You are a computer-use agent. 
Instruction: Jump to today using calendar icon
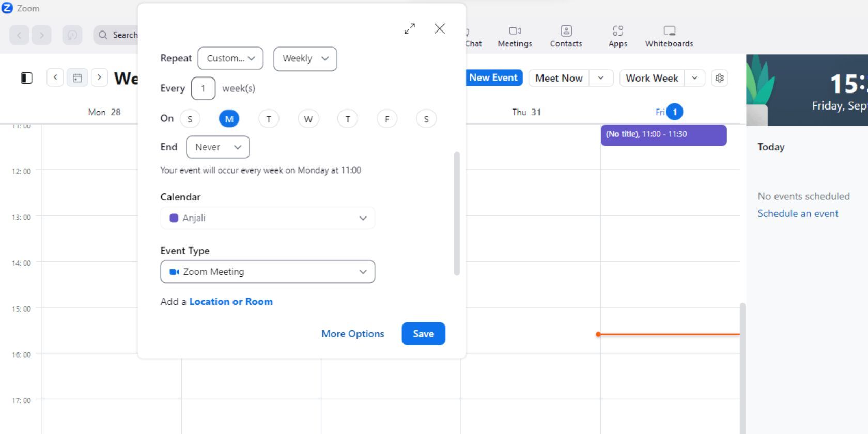click(77, 78)
